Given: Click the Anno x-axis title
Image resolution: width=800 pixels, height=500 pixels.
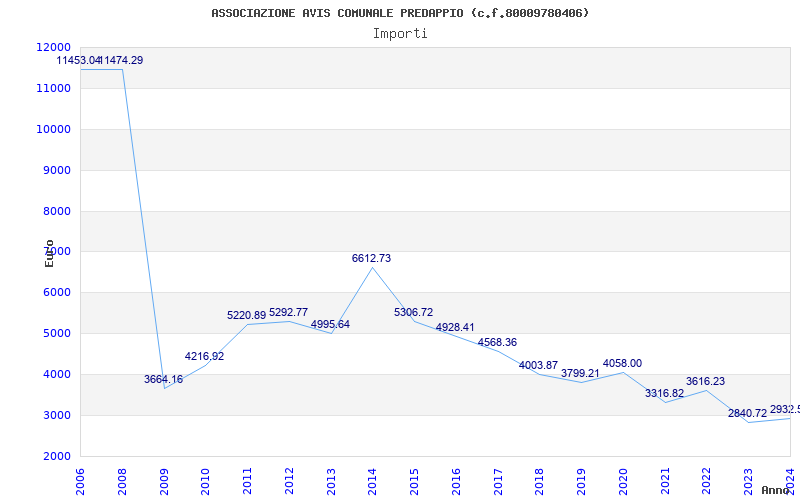Looking at the screenshot, I should pyautogui.click(x=776, y=490).
